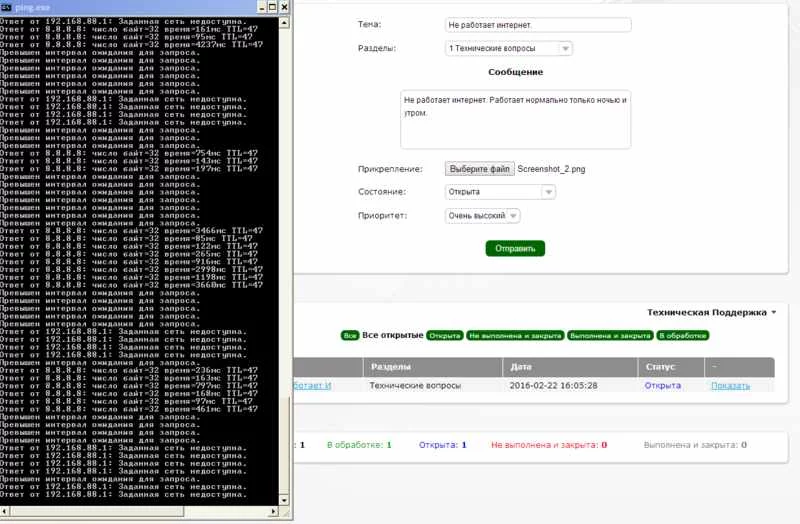Click the console horizontal scrollbar thumb
Image resolution: width=800 pixels, height=524 pixels.
97,511
